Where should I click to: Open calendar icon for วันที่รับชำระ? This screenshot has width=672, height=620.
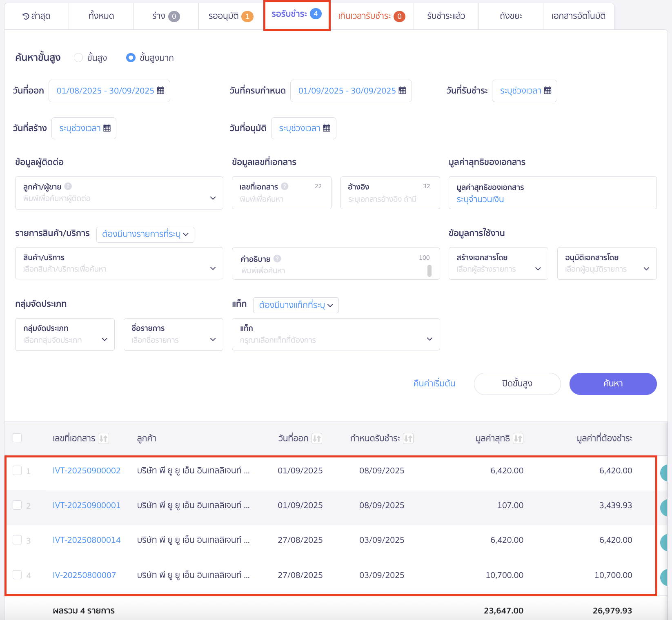click(547, 91)
